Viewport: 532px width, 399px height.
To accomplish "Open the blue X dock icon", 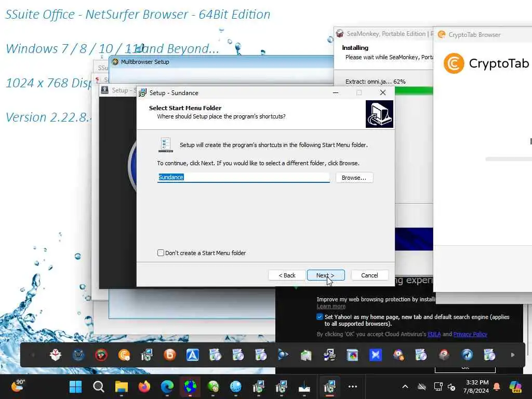I will (x=375, y=355).
